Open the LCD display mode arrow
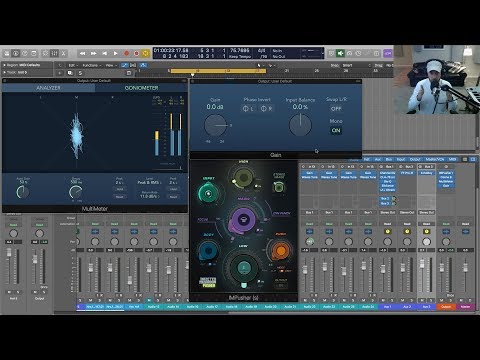Screen dimensions: 480x360 point(322,53)
